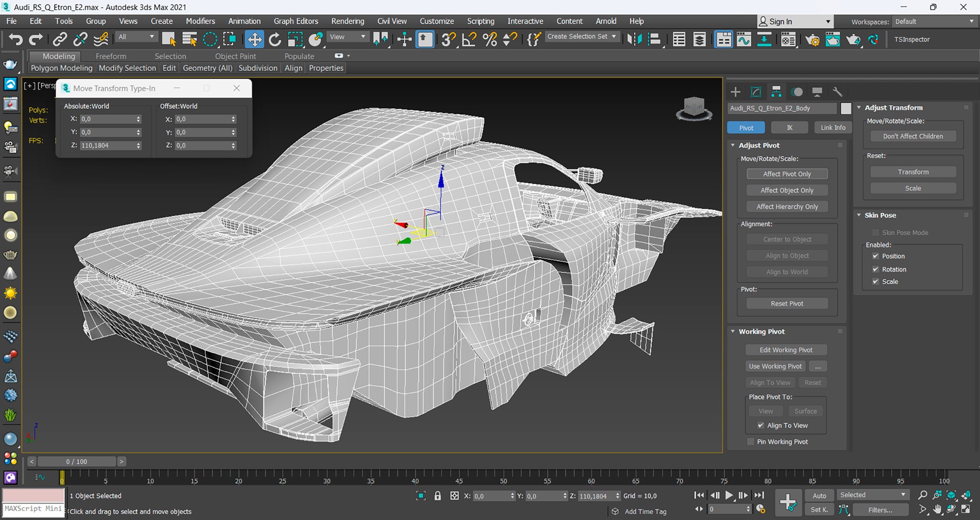Viewport: 980px width, 520px height.
Task: Open the selection filter All dropdown
Action: 136,37
